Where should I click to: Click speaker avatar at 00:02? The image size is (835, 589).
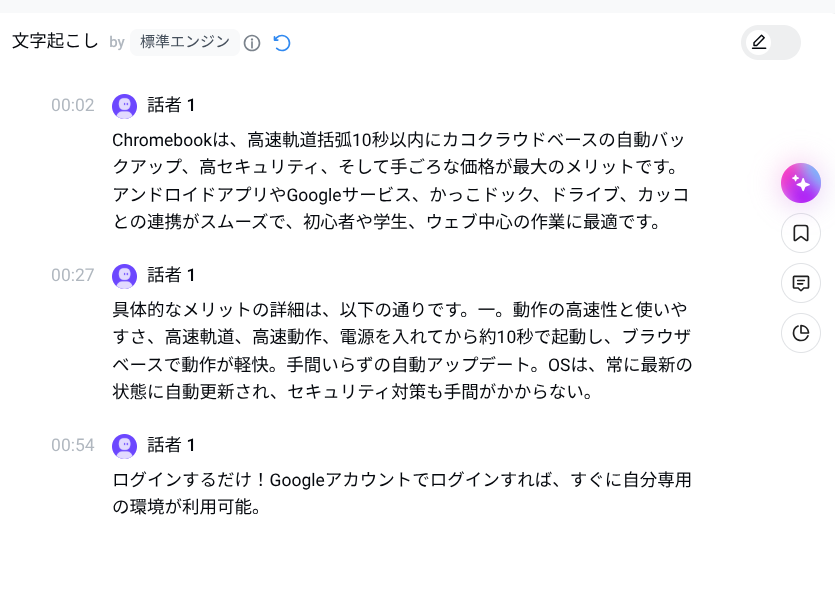[125, 106]
